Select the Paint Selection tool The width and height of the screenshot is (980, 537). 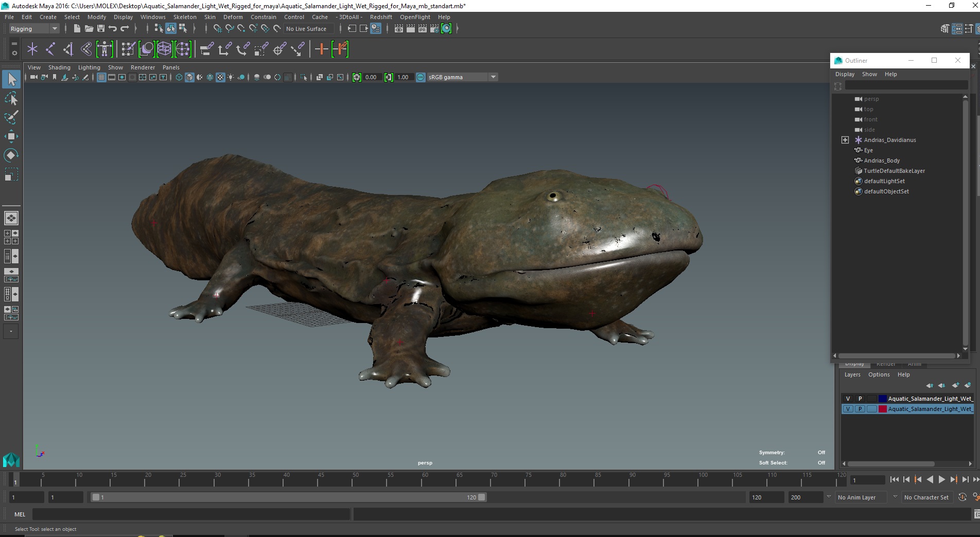pos(11,117)
